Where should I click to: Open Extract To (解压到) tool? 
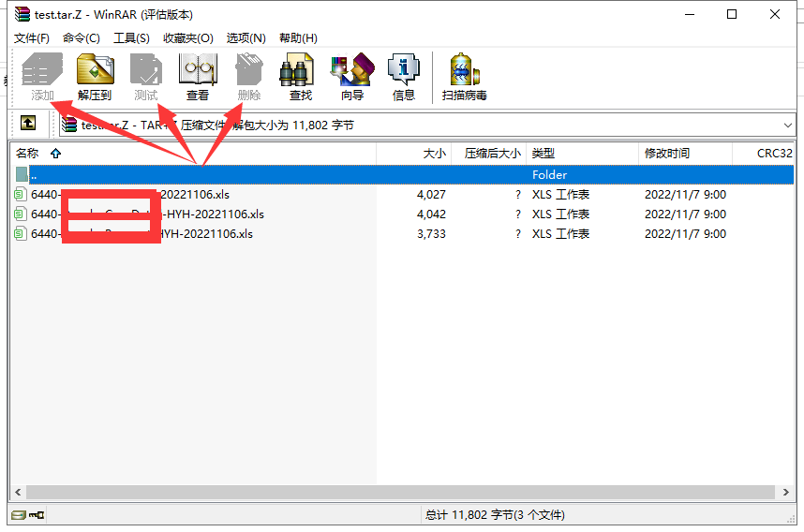click(x=95, y=76)
